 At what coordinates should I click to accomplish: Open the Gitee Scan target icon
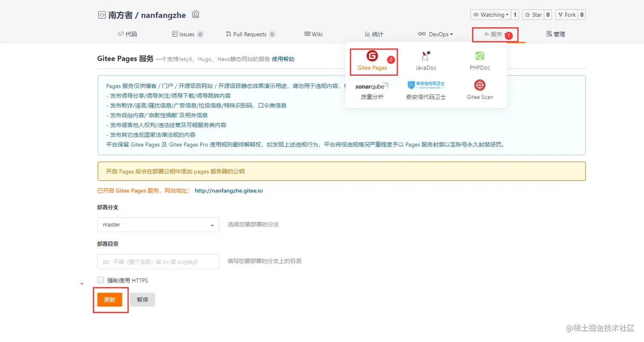(x=480, y=85)
